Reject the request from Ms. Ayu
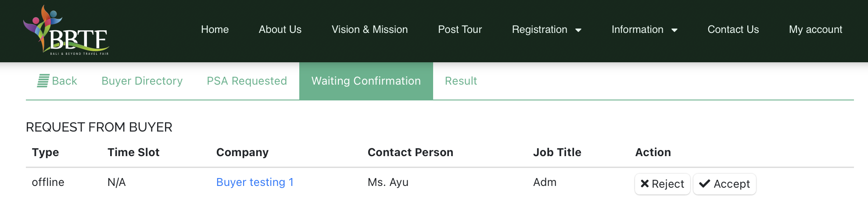The height and width of the screenshot is (214, 868). tap(662, 184)
